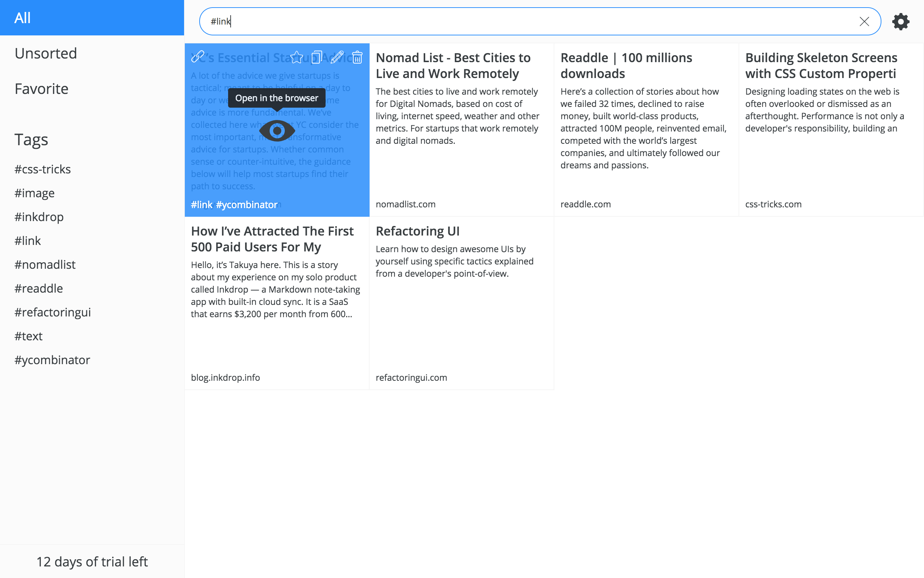Viewport: 924px width, 578px height.
Task: Open the Refactoring UI card
Action: tap(462, 303)
